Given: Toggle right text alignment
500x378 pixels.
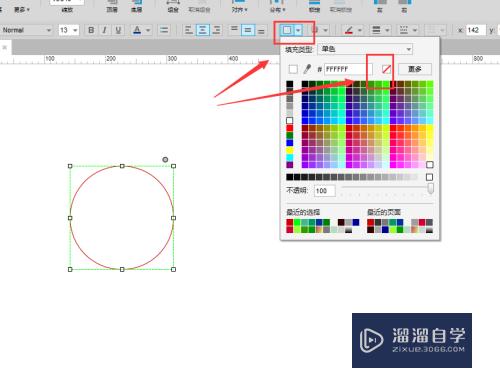Looking at the screenshot, I should (x=216, y=30).
